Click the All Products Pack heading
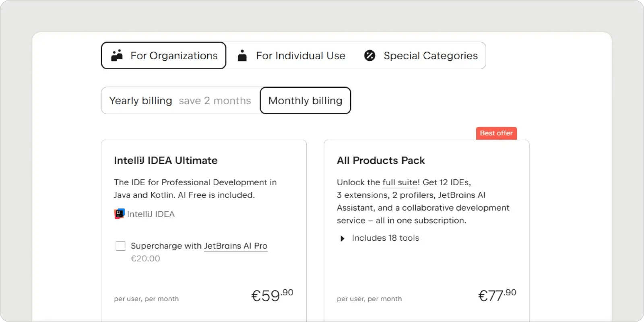 [381, 161]
